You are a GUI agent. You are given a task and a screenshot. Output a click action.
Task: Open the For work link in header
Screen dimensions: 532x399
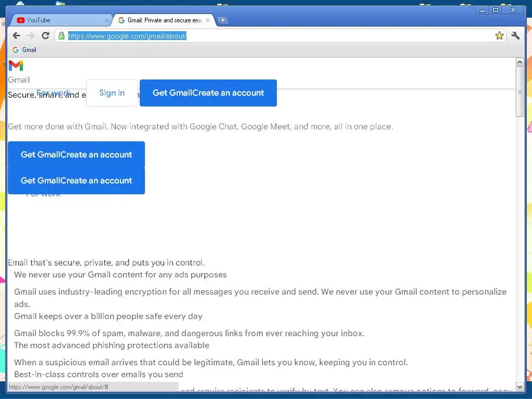[54, 92]
